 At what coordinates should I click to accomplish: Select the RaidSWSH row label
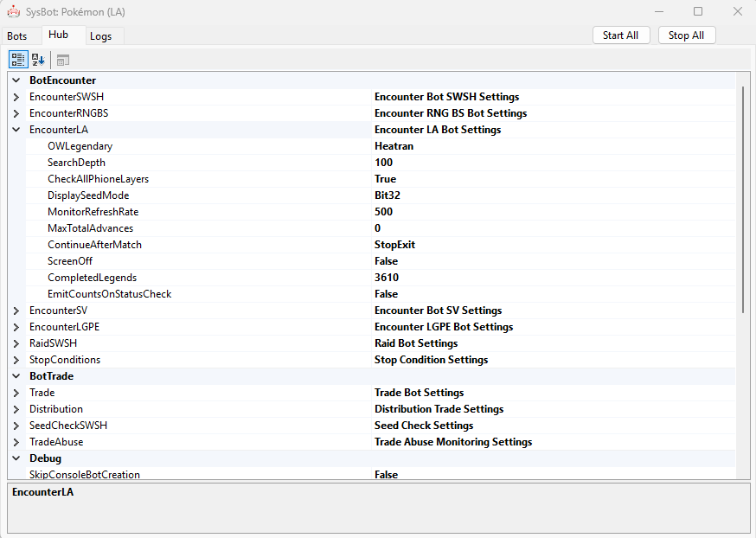click(53, 343)
